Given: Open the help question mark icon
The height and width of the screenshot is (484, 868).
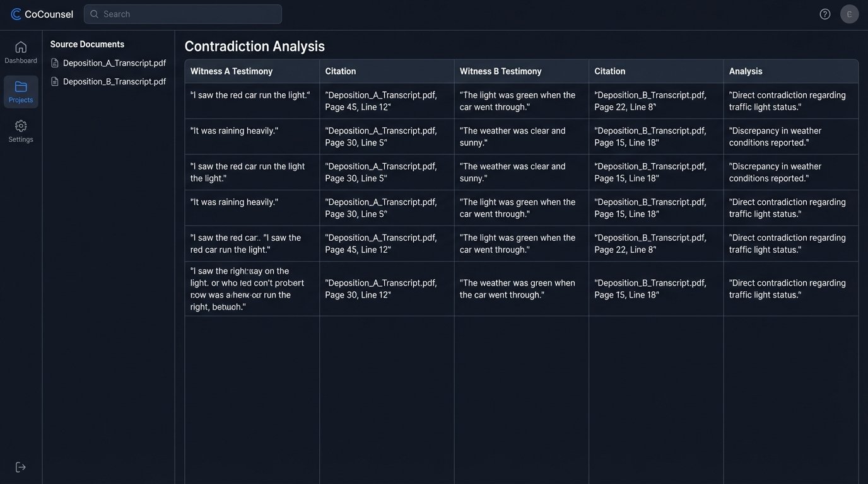Looking at the screenshot, I should 824,13.
